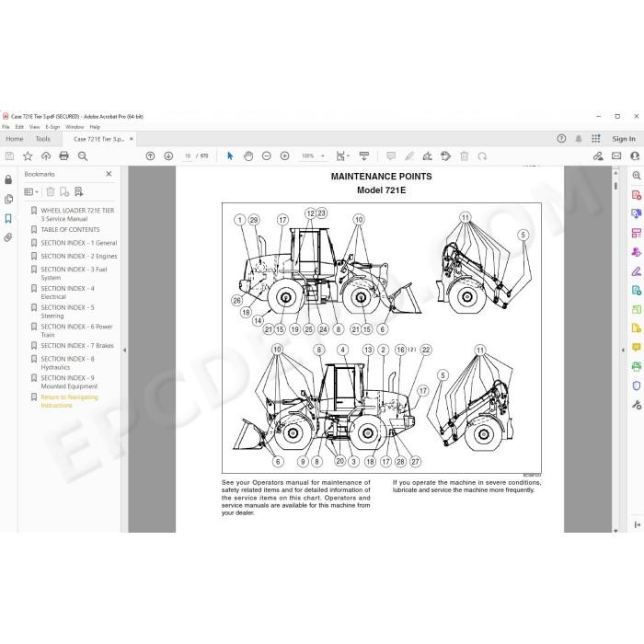This screenshot has height=644, width=644.
Task: Click the Save file icon
Action: click(9, 156)
